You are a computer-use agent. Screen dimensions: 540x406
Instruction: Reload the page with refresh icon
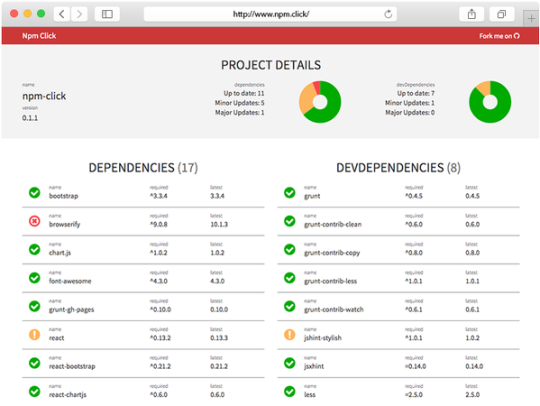click(x=388, y=14)
